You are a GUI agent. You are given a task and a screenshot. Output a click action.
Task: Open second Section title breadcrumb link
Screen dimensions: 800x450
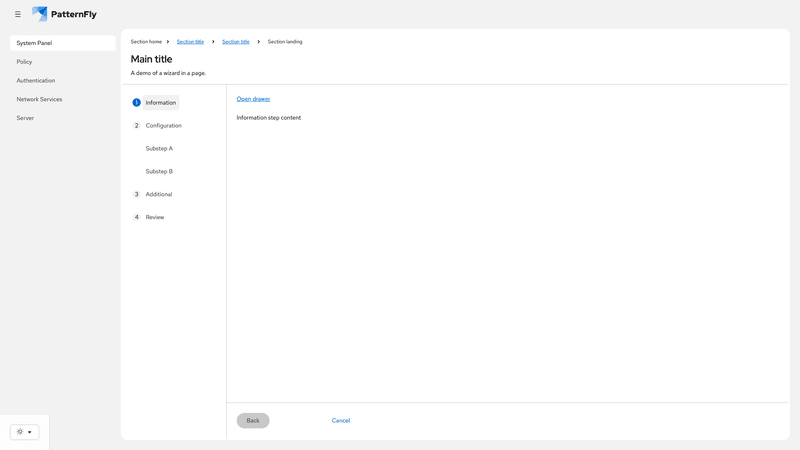click(x=236, y=42)
